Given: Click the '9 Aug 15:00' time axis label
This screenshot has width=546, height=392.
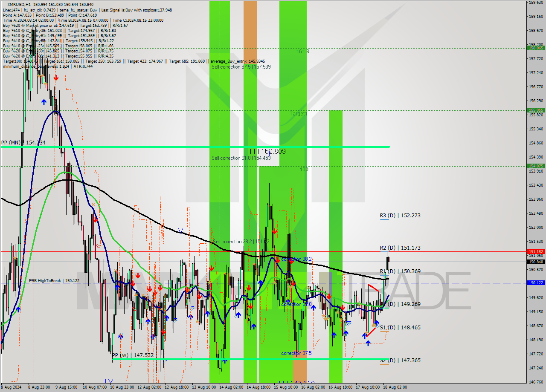Looking at the screenshot, I should (x=66, y=387).
